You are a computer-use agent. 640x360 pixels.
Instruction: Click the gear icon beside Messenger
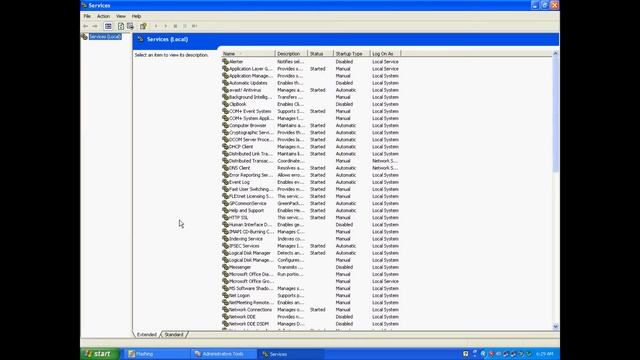point(225,267)
